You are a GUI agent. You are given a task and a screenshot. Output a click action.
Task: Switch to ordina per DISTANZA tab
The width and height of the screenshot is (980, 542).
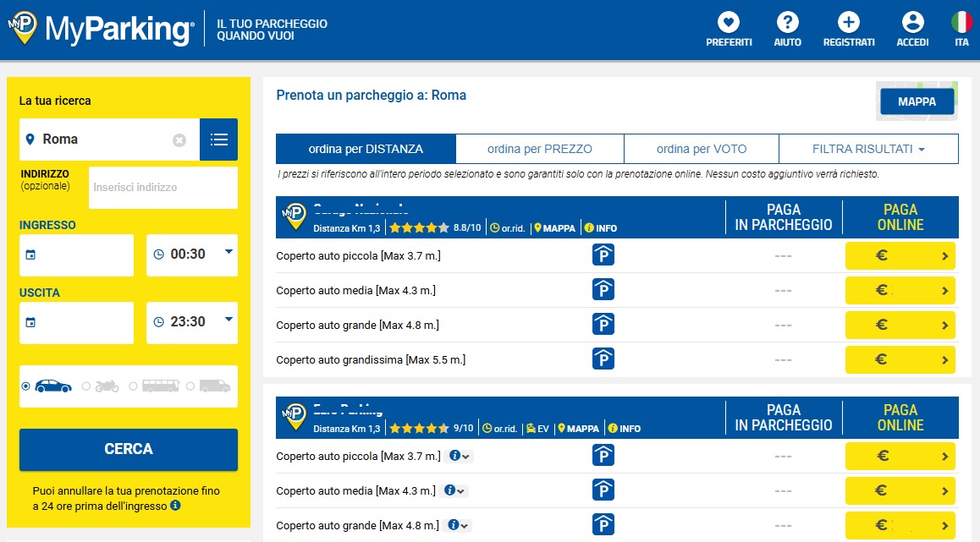[366, 149]
